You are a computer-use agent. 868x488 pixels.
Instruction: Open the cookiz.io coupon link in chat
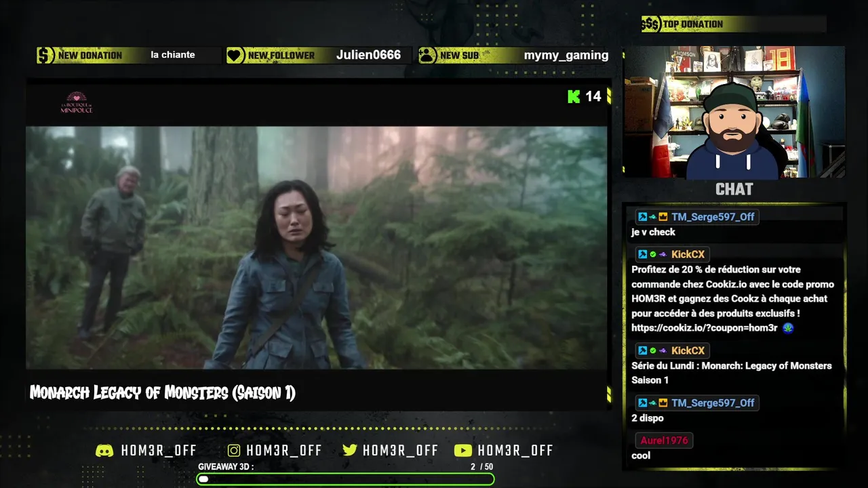tap(705, 328)
